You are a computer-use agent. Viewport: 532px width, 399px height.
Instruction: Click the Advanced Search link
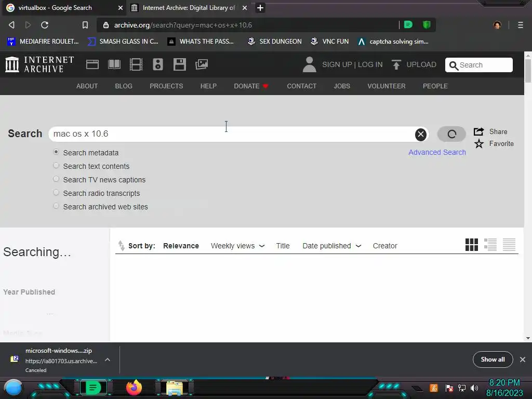[x=437, y=152]
